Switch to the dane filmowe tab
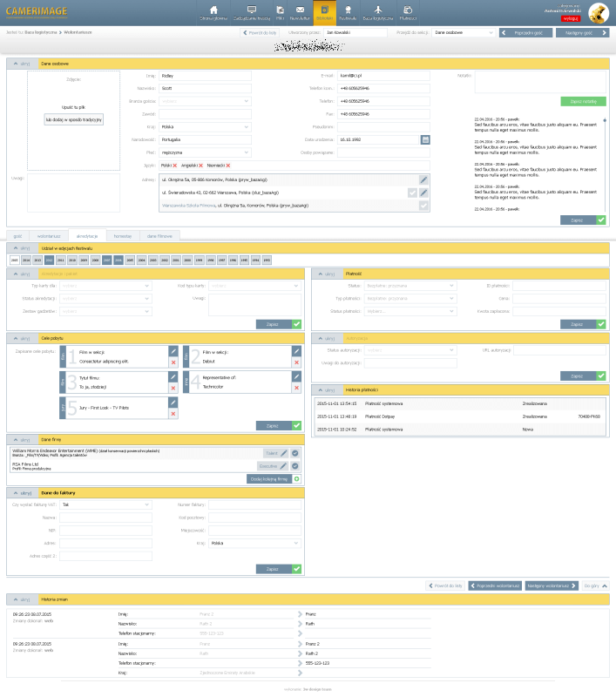This screenshot has height=697, width=616. point(159,236)
